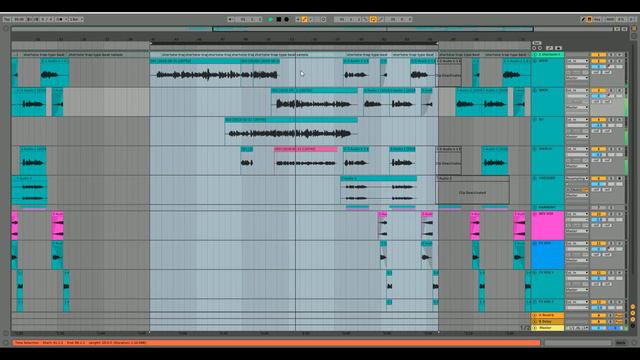Image resolution: width=640 pixels, height=360 pixels.
Task: Solo the blue FX VOX track
Action: (612, 243)
